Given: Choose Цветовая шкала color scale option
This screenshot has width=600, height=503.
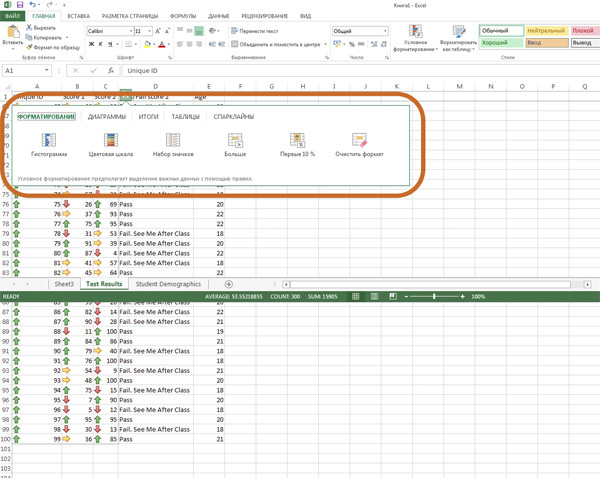Looking at the screenshot, I should click(x=110, y=144).
